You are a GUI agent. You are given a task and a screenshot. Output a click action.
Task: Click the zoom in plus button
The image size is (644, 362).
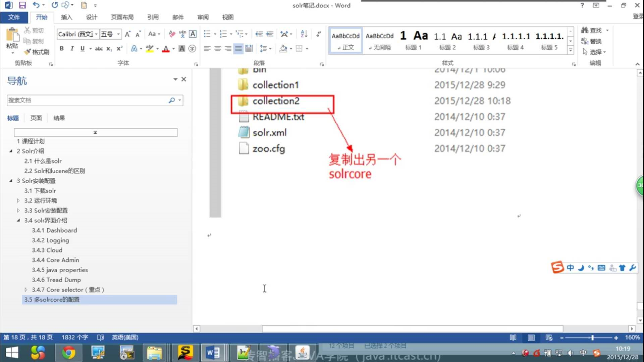click(x=616, y=338)
